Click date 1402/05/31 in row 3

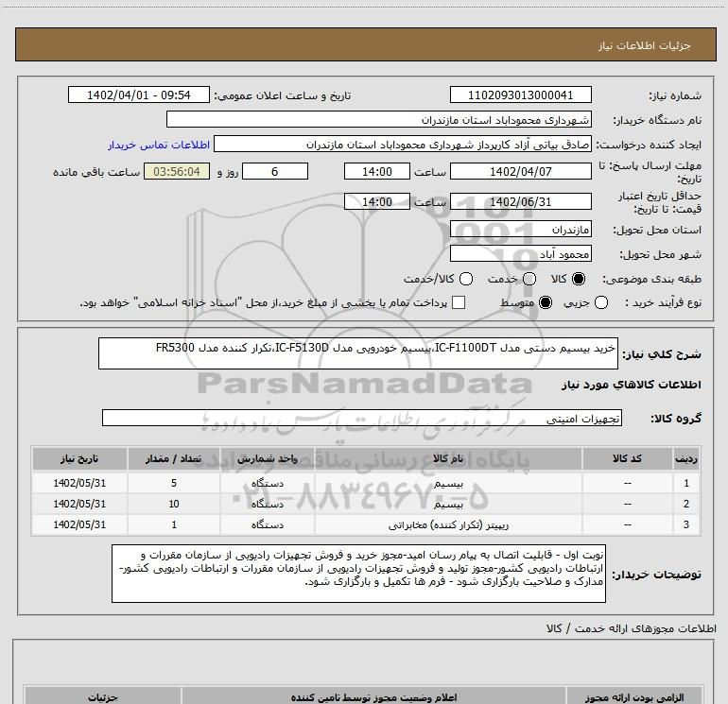pos(79,524)
